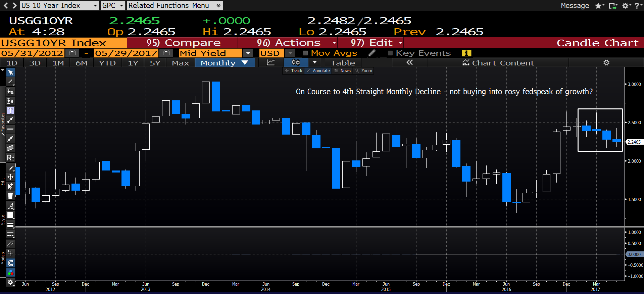Choose the percent change measure tool
This screenshot has width=644, height=294.
pos(10,92)
